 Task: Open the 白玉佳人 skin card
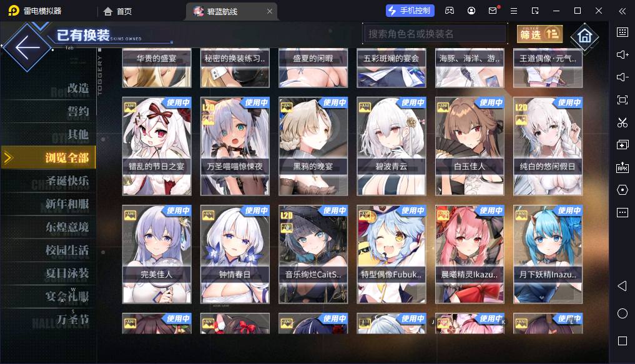coord(470,146)
